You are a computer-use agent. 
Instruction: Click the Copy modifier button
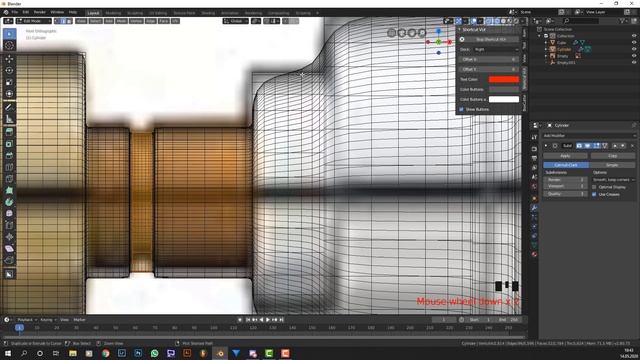point(612,156)
